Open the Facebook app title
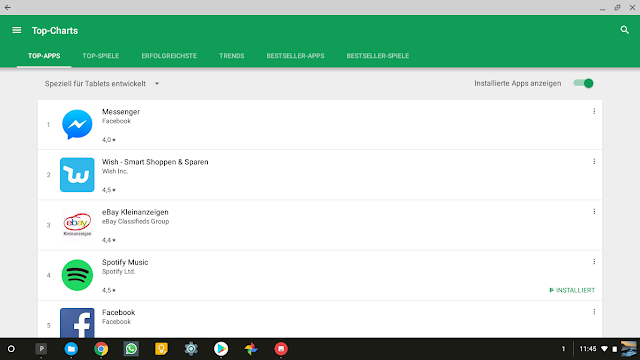This screenshot has width=640, height=360. [118, 313]
